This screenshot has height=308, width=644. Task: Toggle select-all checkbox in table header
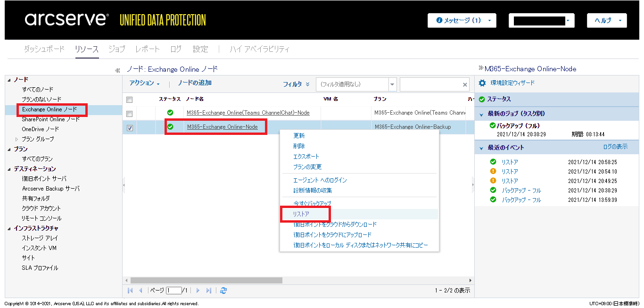point(130,100)
